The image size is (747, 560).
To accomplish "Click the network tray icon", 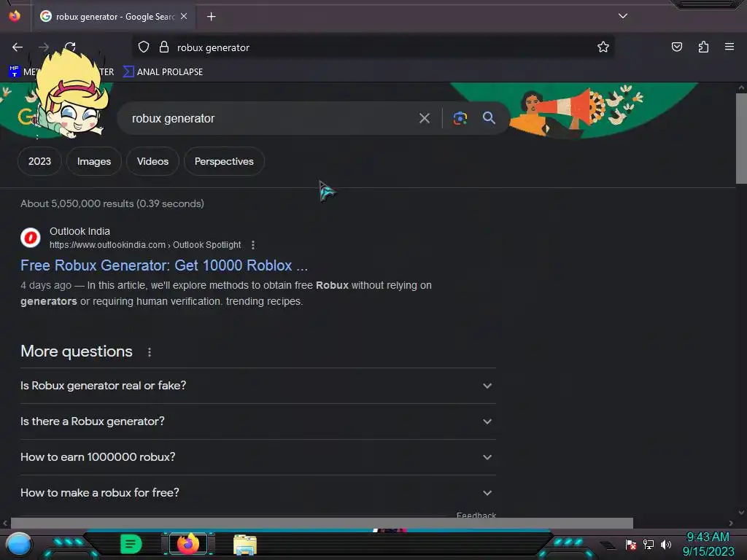I will point(649,544).
